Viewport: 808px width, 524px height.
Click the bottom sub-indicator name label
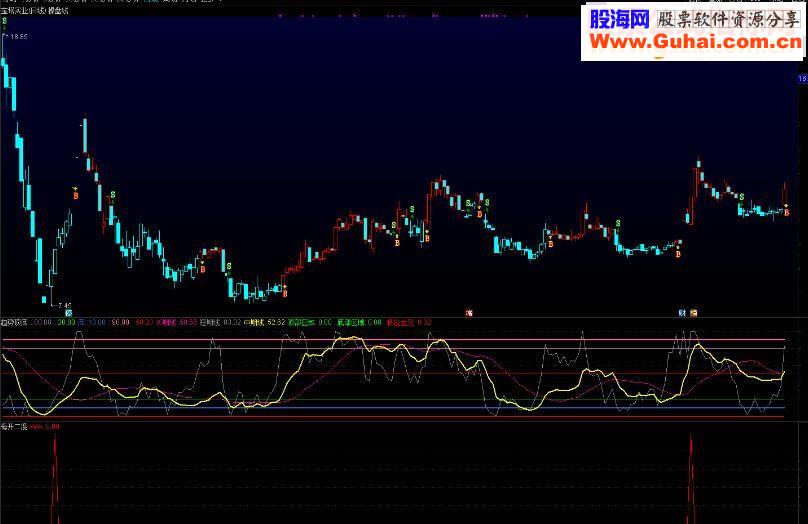click(14, 427)
